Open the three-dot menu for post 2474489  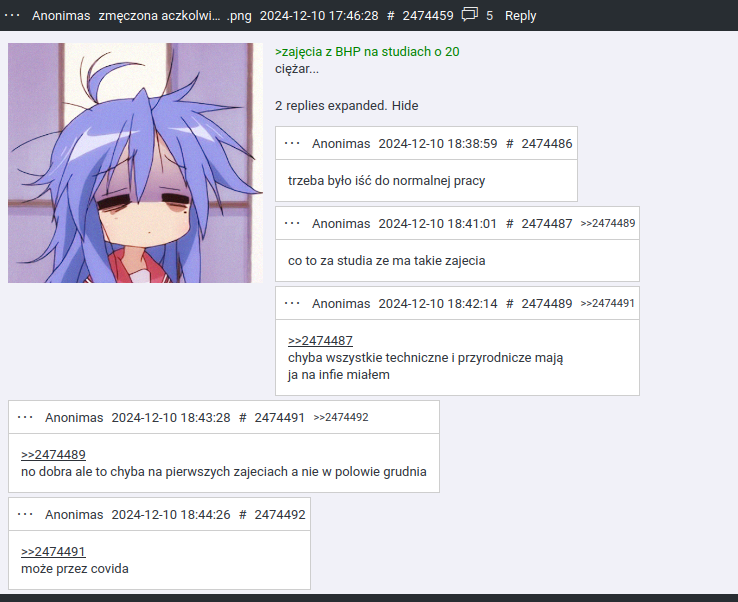(292, 303)
